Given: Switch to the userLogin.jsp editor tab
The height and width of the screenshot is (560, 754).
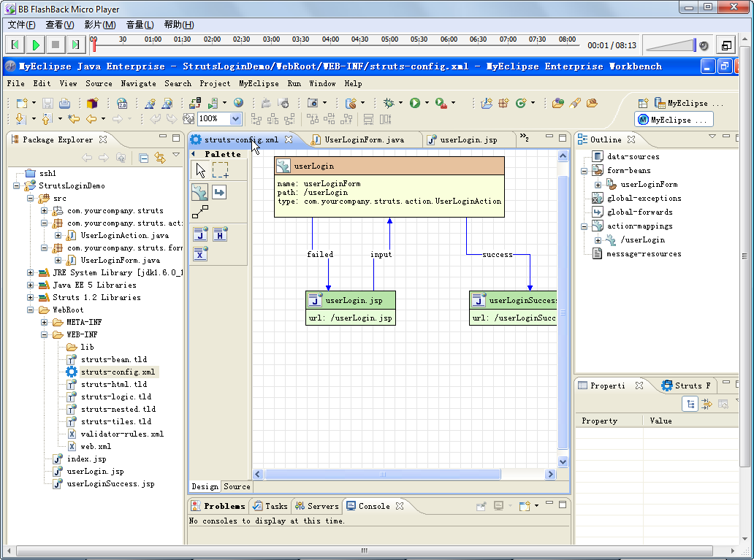Looking at the screenshot, I should click(468, 140).
